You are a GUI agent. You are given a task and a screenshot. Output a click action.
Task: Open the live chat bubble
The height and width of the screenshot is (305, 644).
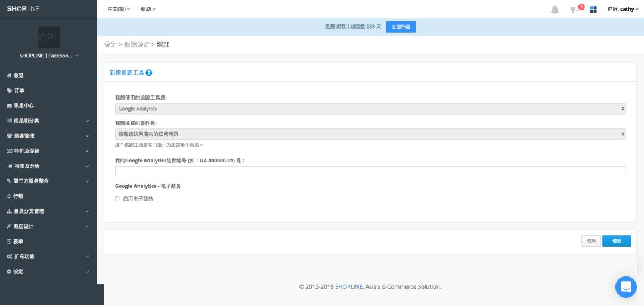pyautogui.click(x=626, y=287)
